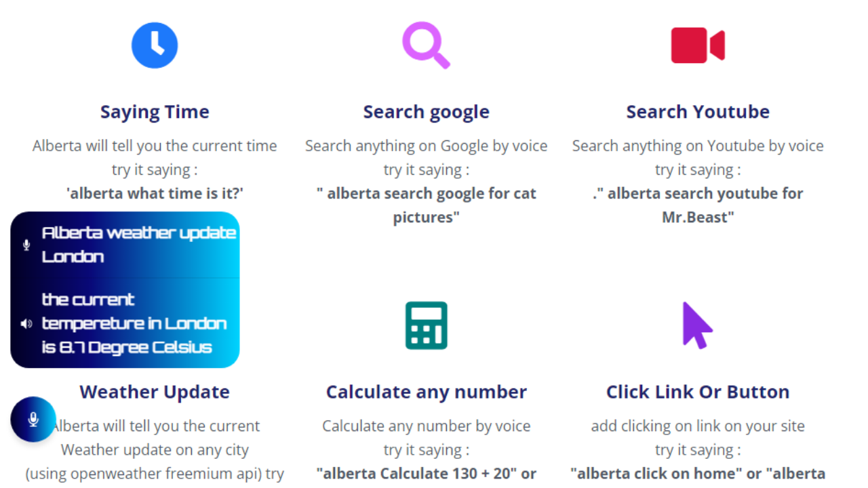Click the 'alberta Calculate 130 + 20' example
This screenshot has width=868, height=488.
point(426,473)
